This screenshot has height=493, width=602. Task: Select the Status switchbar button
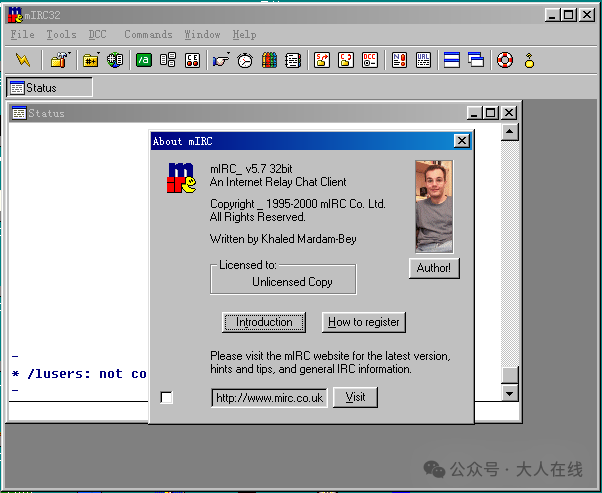(50, 88)
